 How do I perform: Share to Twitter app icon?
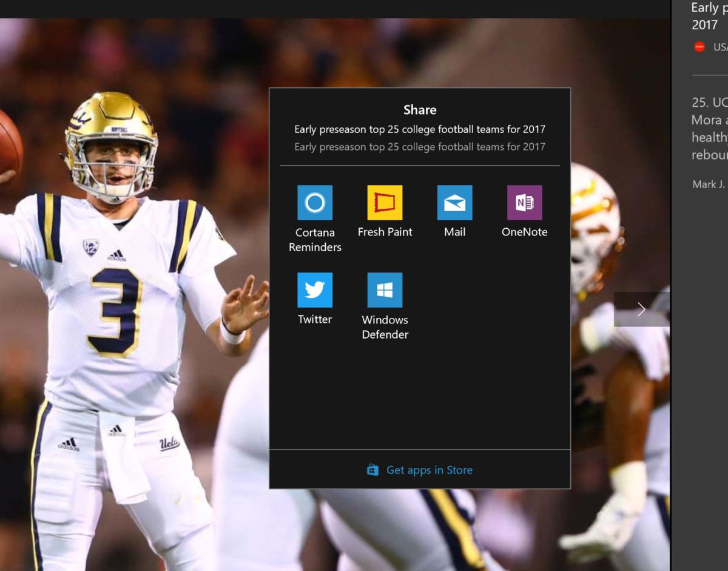[315, 290]
